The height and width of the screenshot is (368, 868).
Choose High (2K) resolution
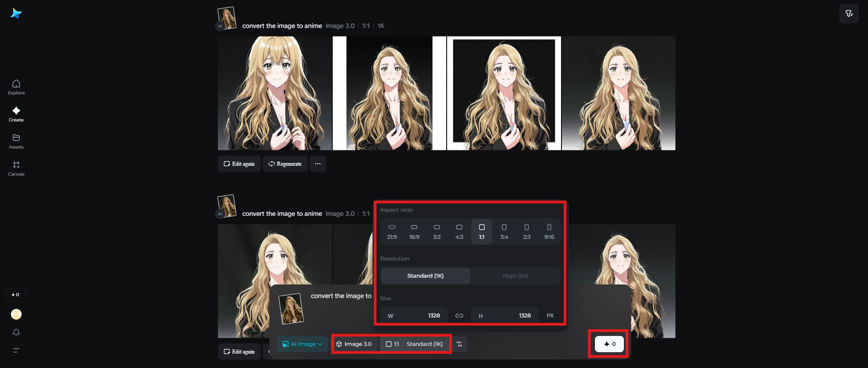tap(515, 276)
